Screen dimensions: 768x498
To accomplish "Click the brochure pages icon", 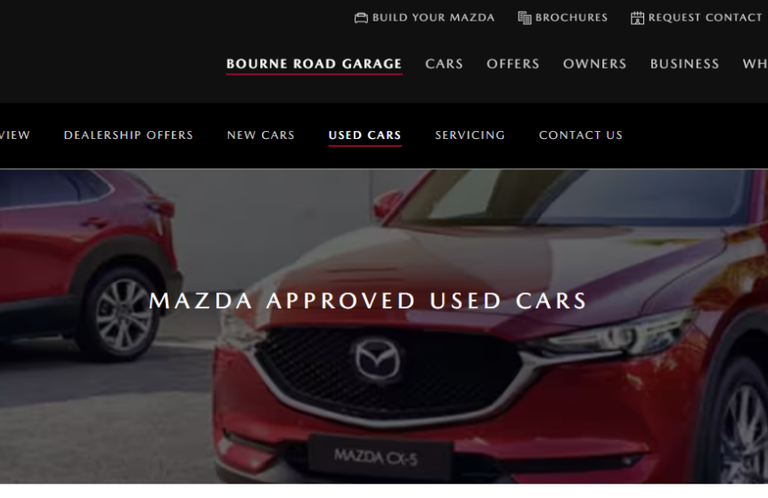I will coord(525,18).
